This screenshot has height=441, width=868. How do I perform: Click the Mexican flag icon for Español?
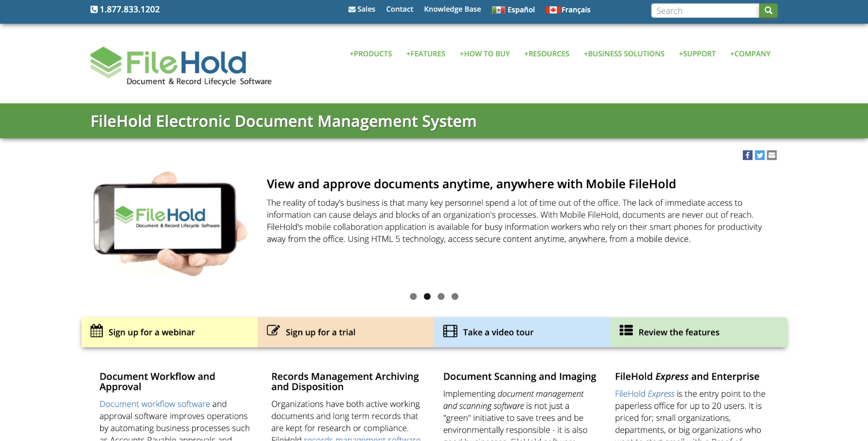pyautogui.click(x=498, y=10)
